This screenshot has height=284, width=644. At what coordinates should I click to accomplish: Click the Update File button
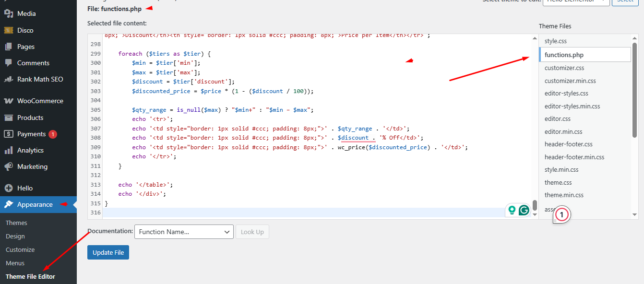coord(108,252)
